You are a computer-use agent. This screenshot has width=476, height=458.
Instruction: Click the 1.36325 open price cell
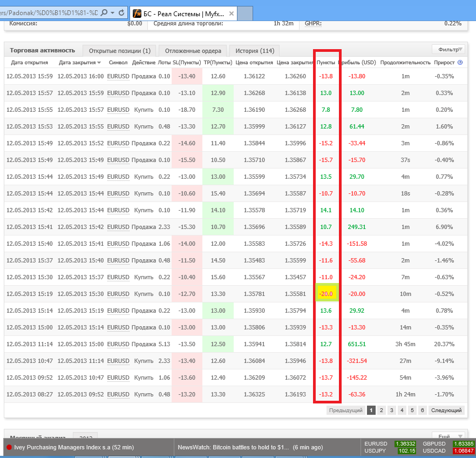pos(254,394)
